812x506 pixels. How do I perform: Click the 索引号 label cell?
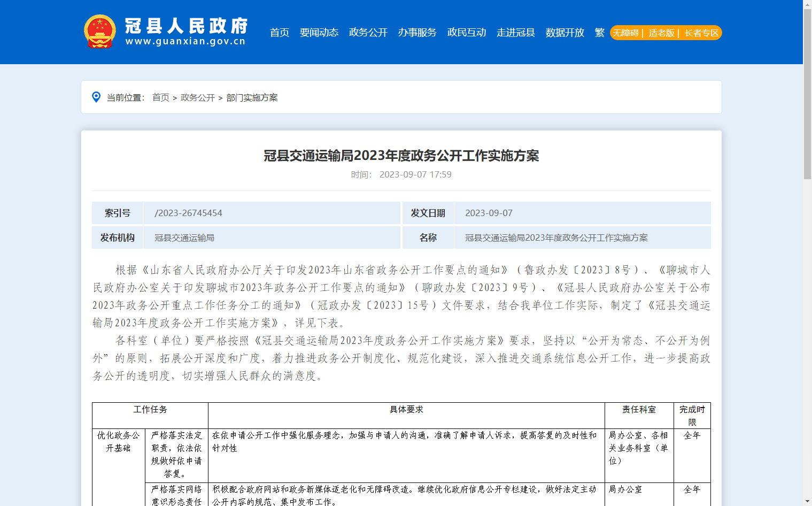118,213
